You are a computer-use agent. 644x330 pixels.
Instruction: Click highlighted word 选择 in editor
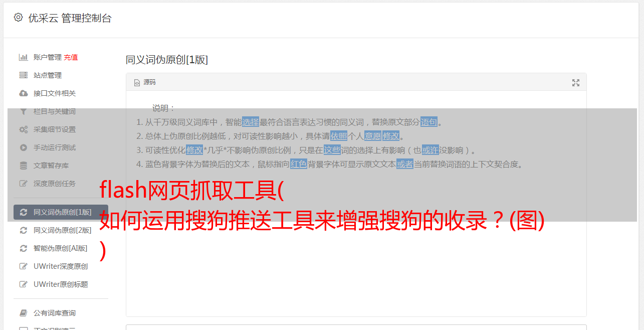[251, 122]
